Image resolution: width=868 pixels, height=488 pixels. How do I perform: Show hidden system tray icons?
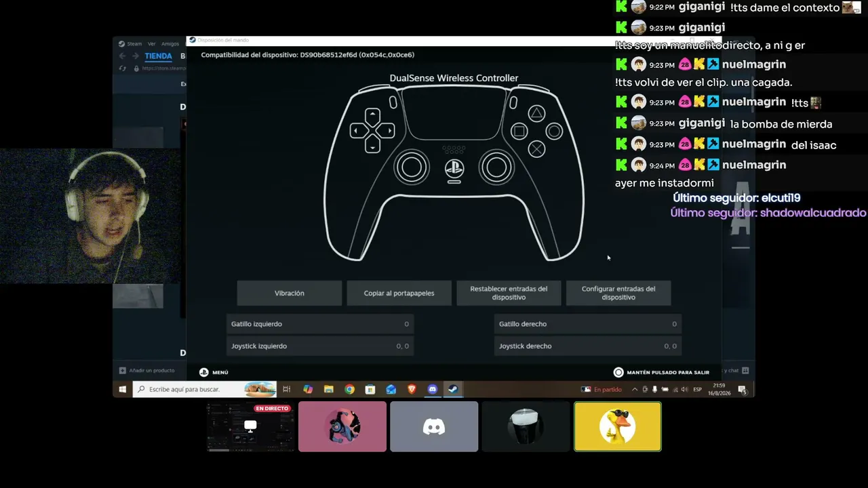pyautogui.click(x=635, y=390)
